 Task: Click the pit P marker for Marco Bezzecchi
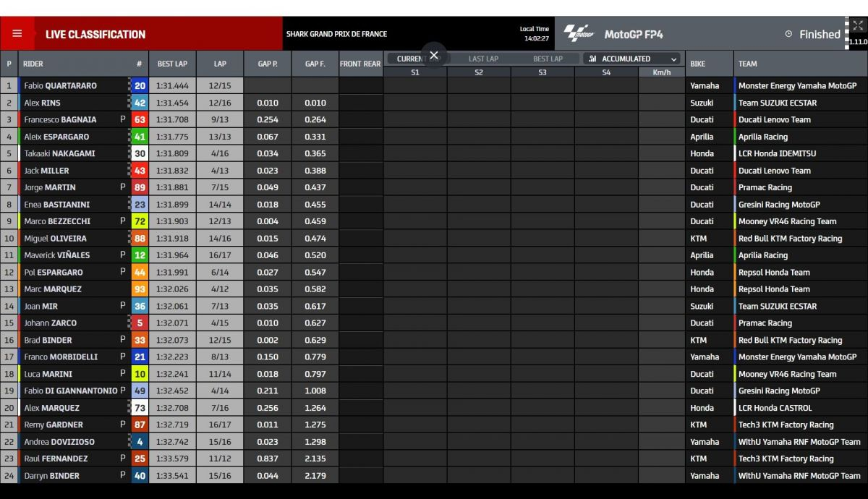click(x=123, y=221)
